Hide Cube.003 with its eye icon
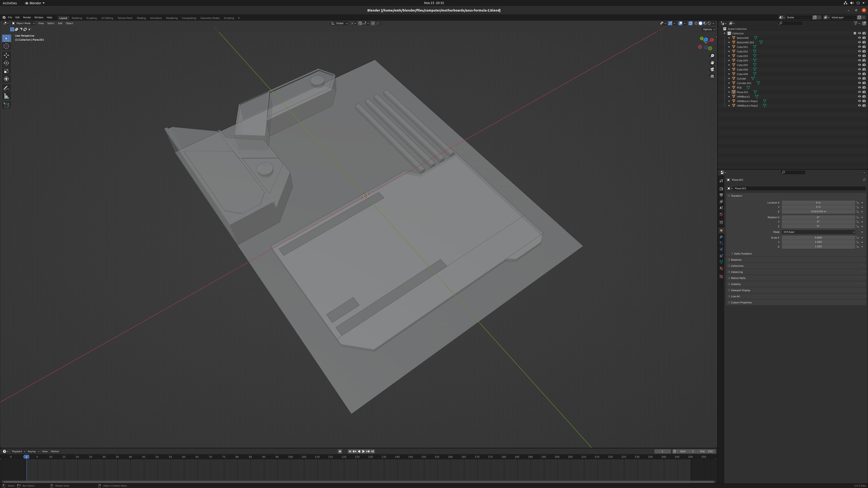Screen dimensions: 868x488 point(859,56)
